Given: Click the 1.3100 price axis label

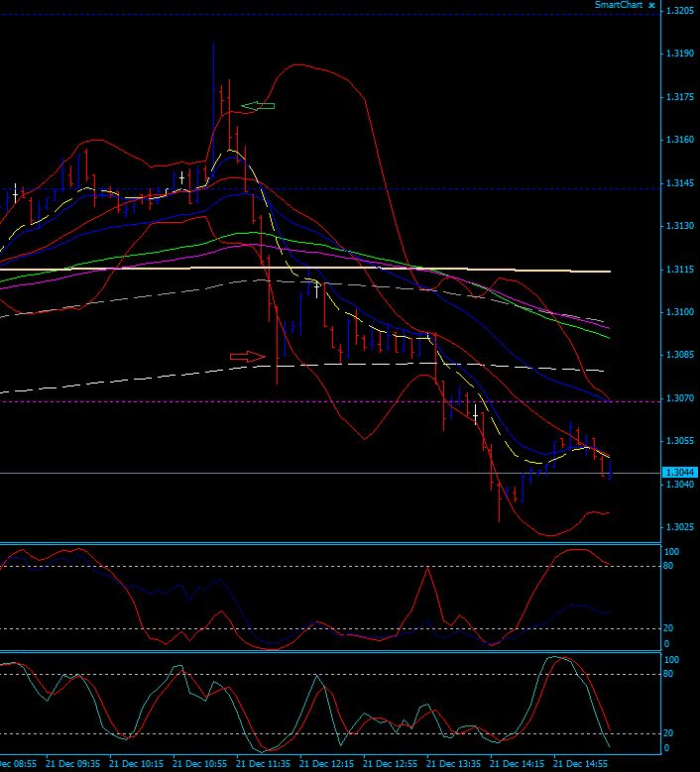Looking at the screenshot, I should 680,312.
